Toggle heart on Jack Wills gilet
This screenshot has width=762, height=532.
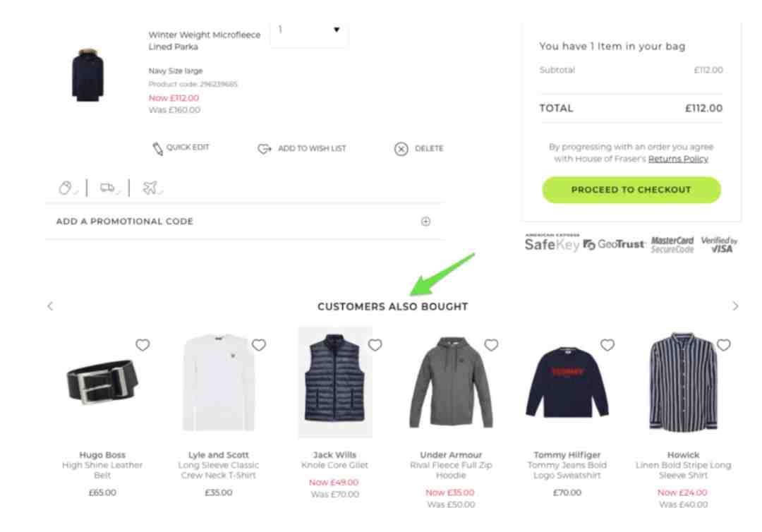tap(375, 345)
